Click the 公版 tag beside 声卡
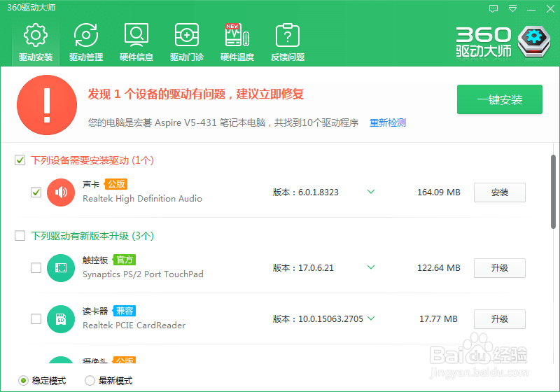 tap(116, 184)
